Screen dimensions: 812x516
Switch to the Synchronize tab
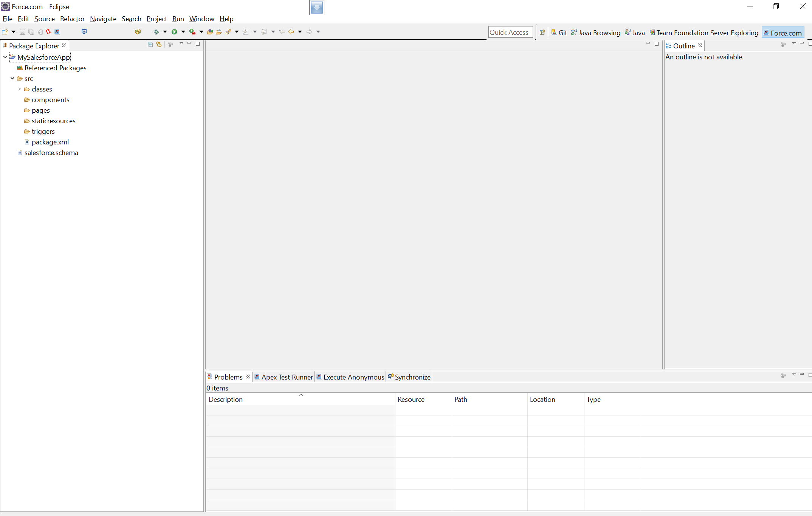(x=409, y=377)
